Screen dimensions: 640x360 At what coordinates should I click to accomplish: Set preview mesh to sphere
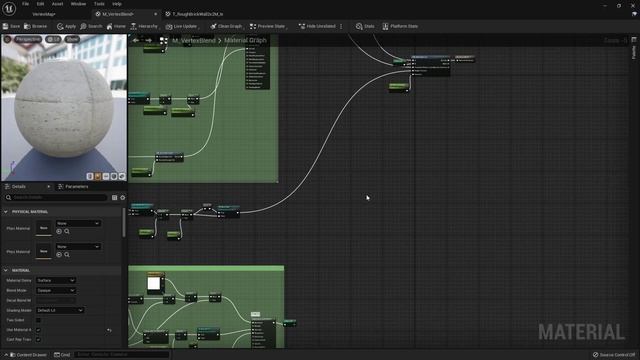[x=98, y=176]
